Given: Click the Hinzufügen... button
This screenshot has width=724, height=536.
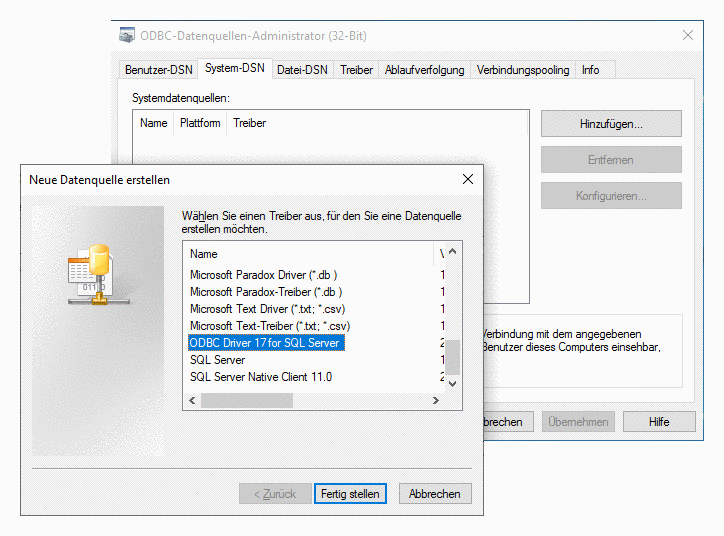Looking at the screenshot, I should click(x=611, y=124).
